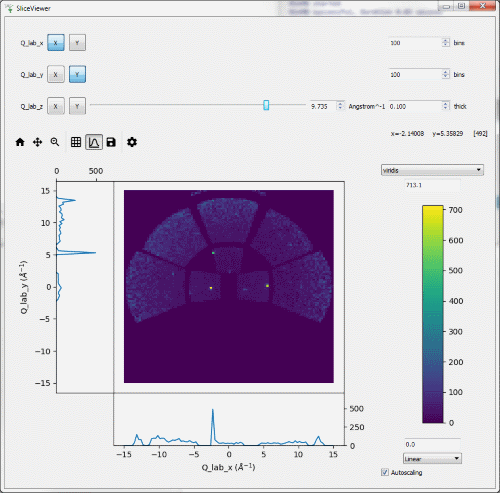Viewport: 500px width, 493px height.
Task: Click slice position field 9.735
Action: [x=323, y=106]
